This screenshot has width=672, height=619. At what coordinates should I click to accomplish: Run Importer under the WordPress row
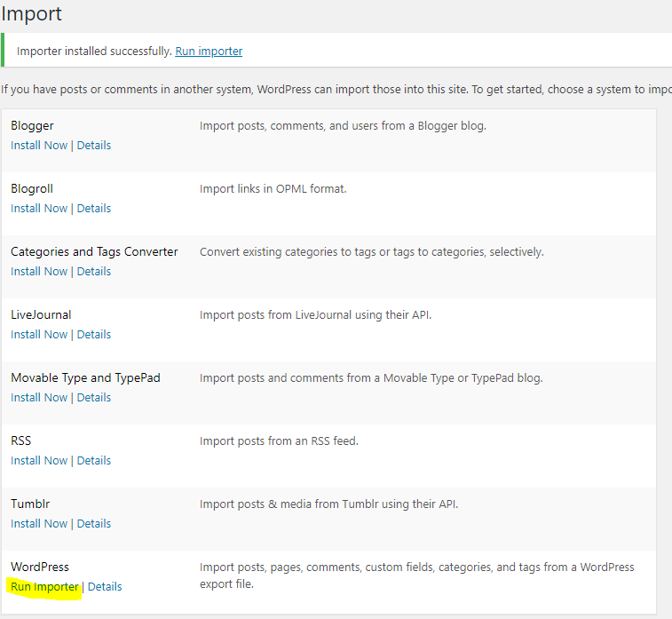click(44, 586)
